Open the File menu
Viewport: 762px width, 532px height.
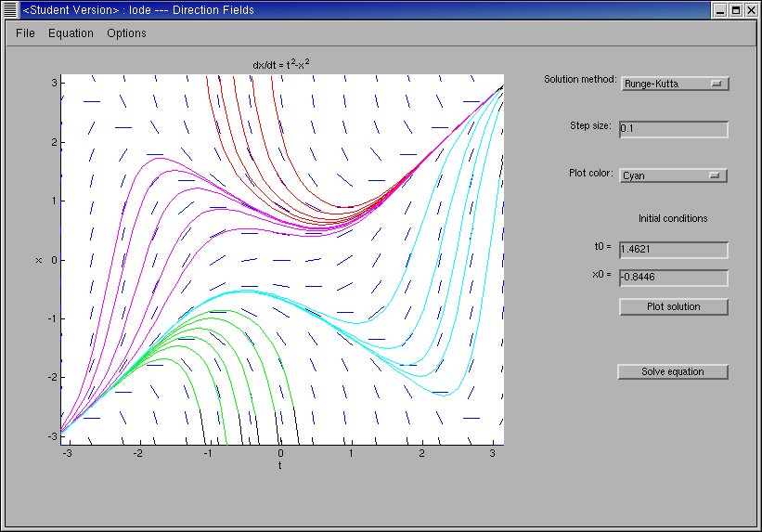pos(25,33)
